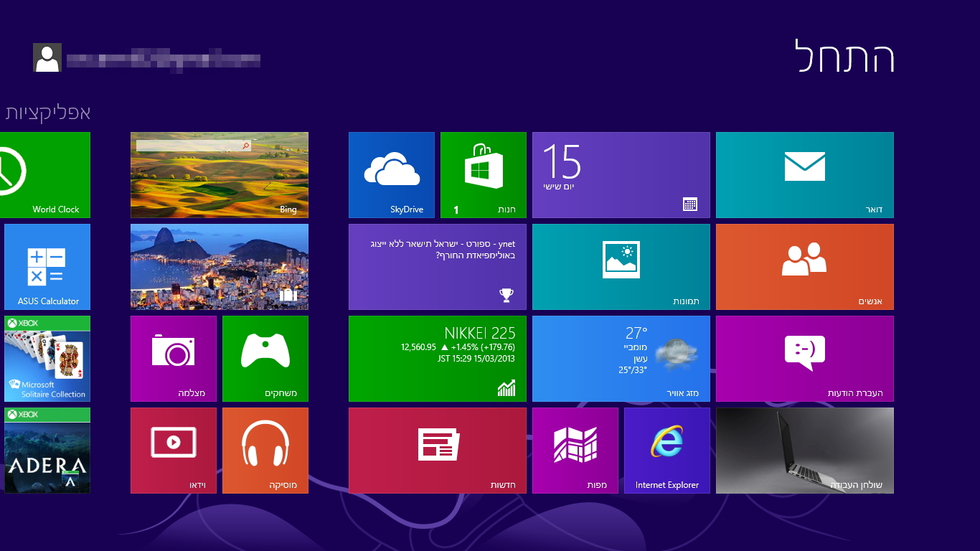Open the Maps tile
Screen dimensions: 980x551
tap(575, 450)
